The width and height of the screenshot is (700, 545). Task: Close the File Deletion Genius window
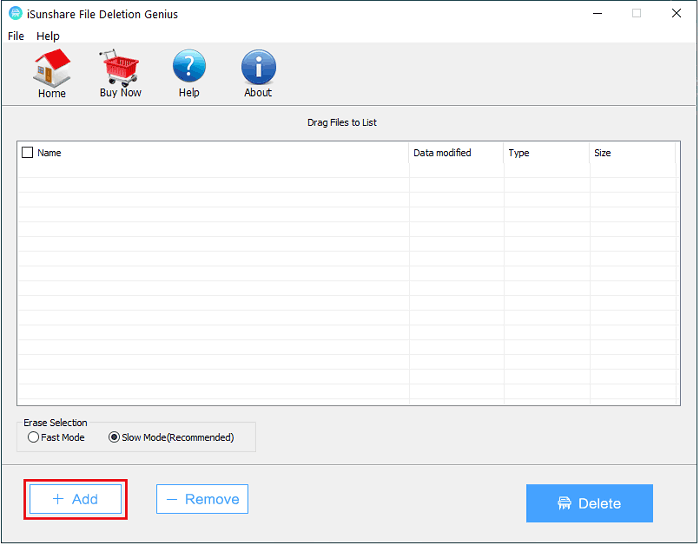tap(676, 13)
